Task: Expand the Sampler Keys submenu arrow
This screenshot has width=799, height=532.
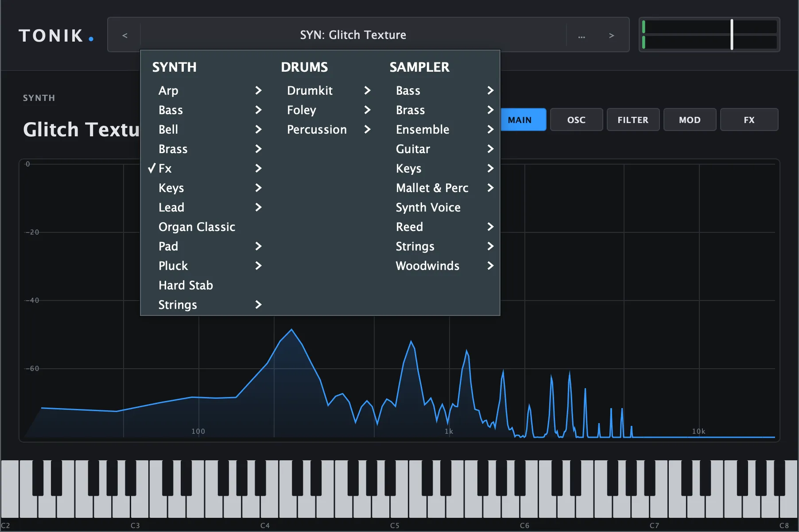Action: [x=490, y=168]
